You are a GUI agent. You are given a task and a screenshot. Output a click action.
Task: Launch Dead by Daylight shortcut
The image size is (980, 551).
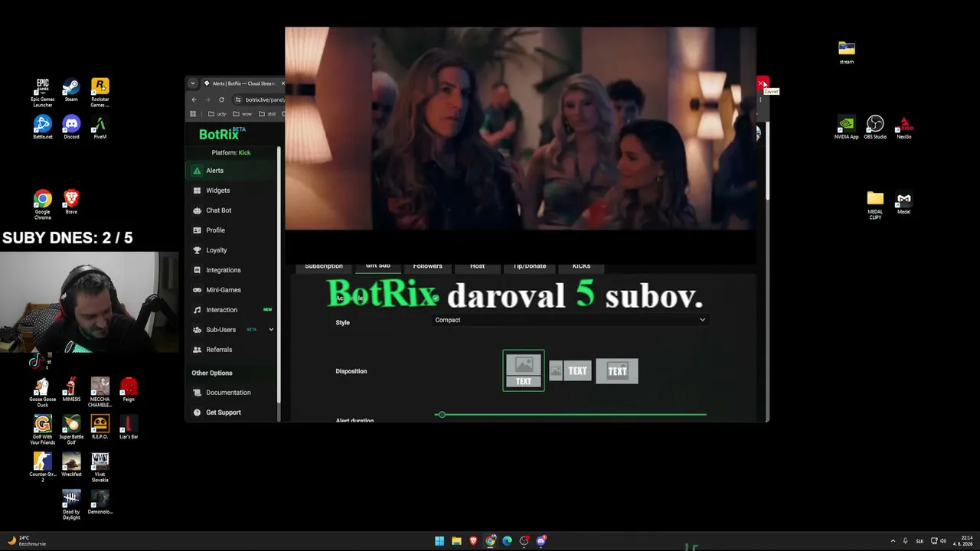pos(71,505)
